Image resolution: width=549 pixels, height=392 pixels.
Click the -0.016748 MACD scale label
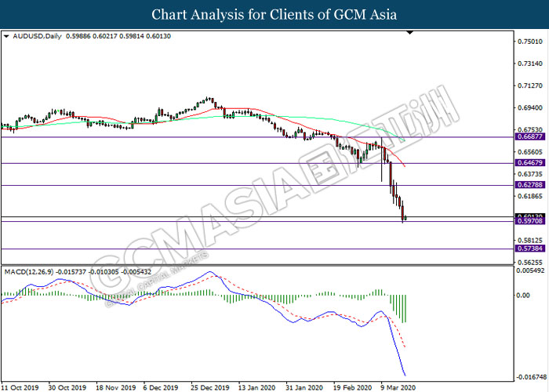pyautogui.click(x=529, y=376)
